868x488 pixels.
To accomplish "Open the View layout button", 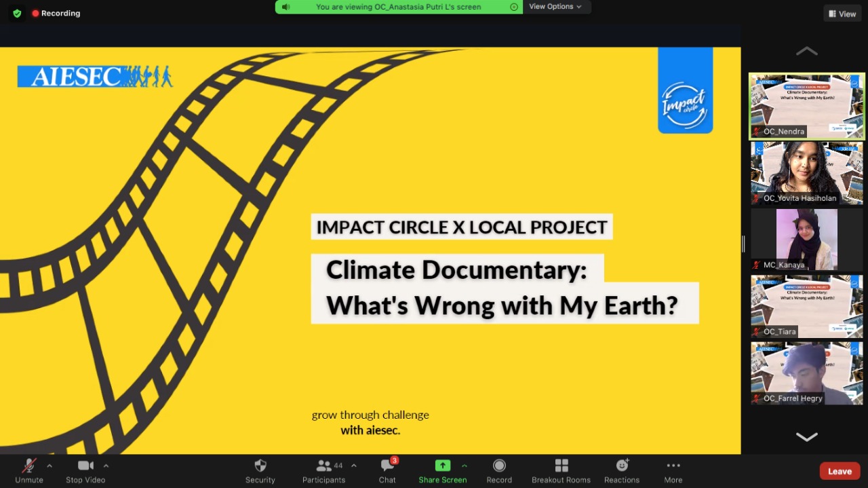I will pyautogui.click(x=842, y=14).
